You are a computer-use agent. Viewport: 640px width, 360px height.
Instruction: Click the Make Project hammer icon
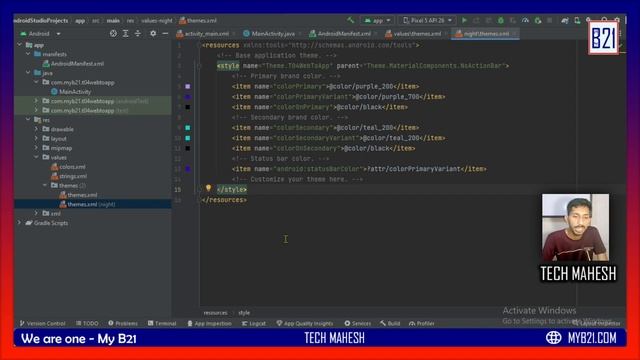(351, 20)
